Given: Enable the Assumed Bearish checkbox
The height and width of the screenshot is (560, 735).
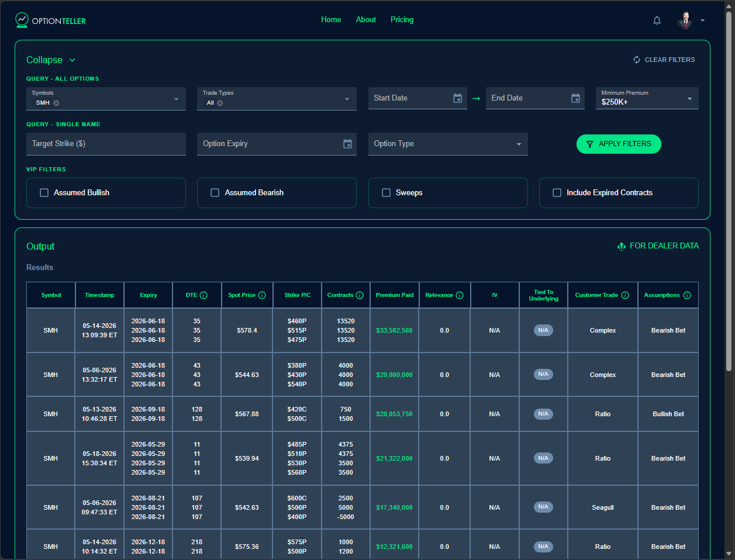Looking at the screenshot, I should tap(215, 193).
